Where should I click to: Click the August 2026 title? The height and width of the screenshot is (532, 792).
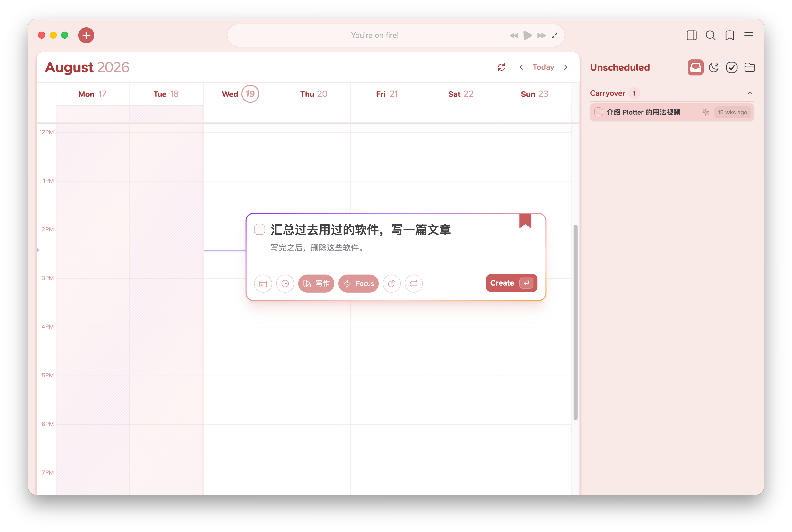pos(87,67)
